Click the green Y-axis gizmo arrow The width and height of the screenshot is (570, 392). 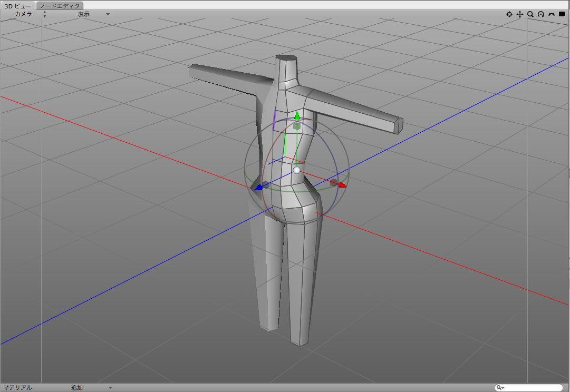[x=297, y=117]
